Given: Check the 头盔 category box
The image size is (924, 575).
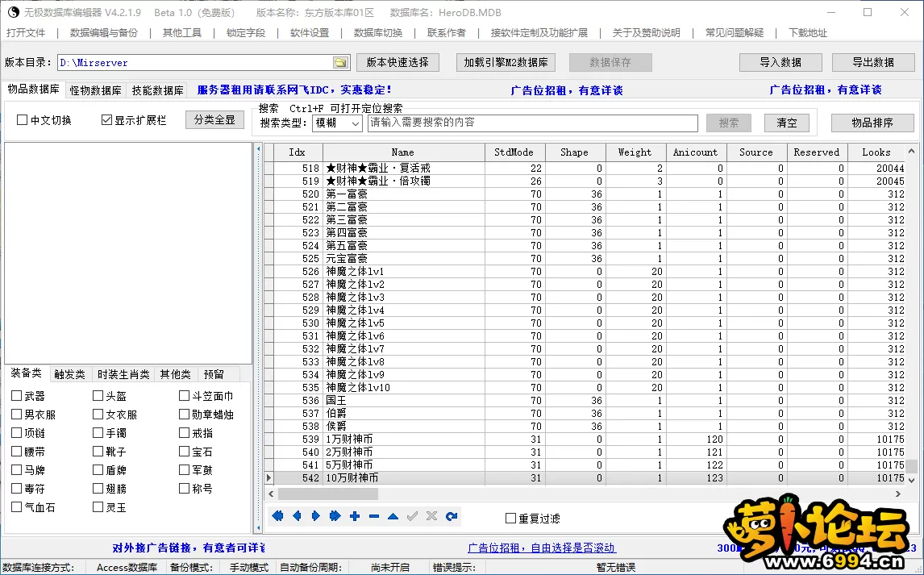Looking at the screenshot, I should pyautogui.click(x=98, y=396).
